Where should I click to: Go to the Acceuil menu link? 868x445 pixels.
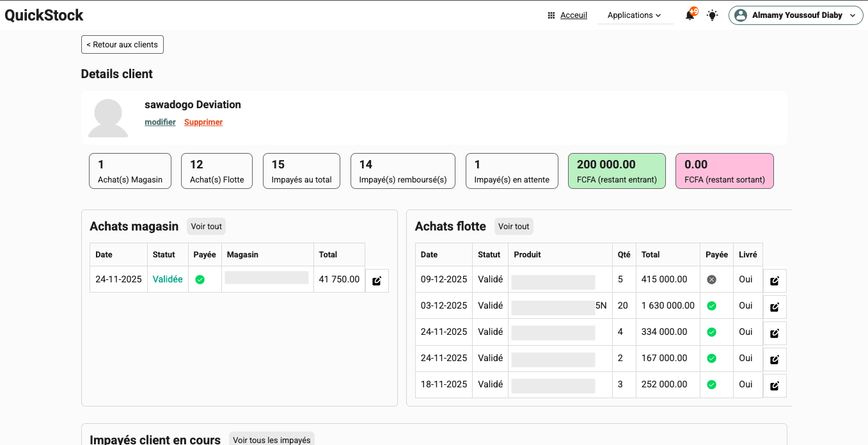pos(573,15)
